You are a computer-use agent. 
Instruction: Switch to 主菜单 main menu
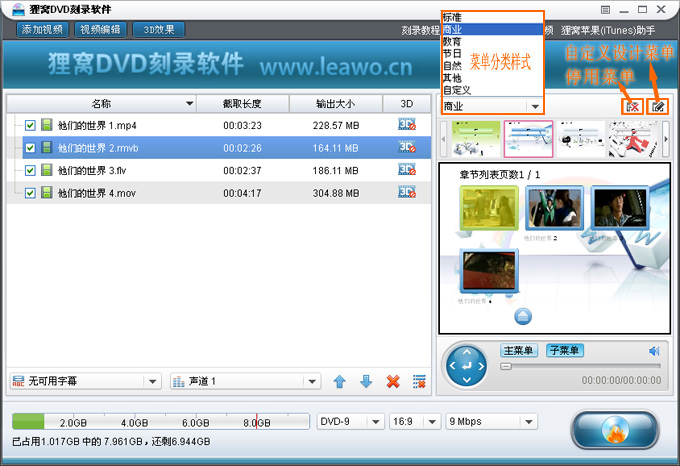pyautogui.click(x=519, y=350)
